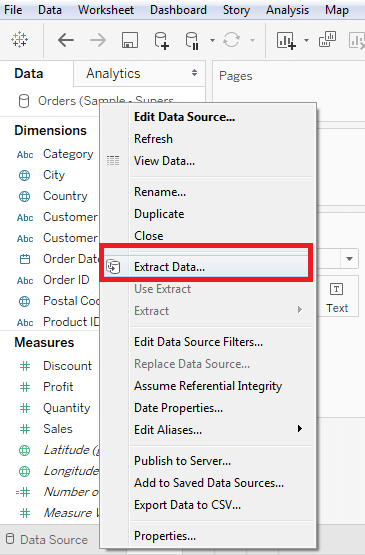Open dropdown next to New Worksheet icon
Image resolution: width=365 pixels, height=555 pixels.
click(306, 40)
